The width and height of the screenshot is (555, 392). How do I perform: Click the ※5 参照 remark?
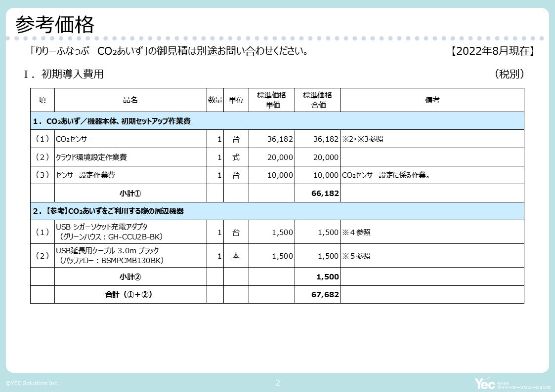click(x=356, y=256)
